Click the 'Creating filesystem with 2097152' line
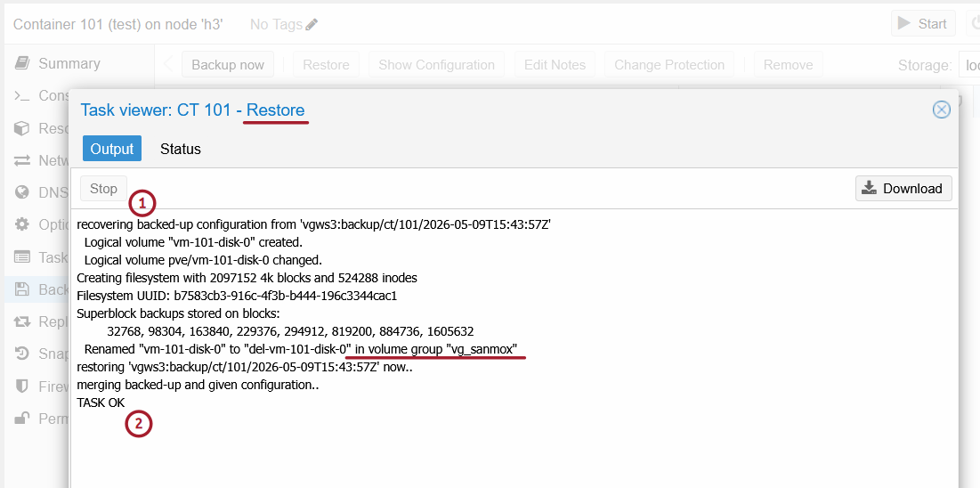 (x=247, y=278)
